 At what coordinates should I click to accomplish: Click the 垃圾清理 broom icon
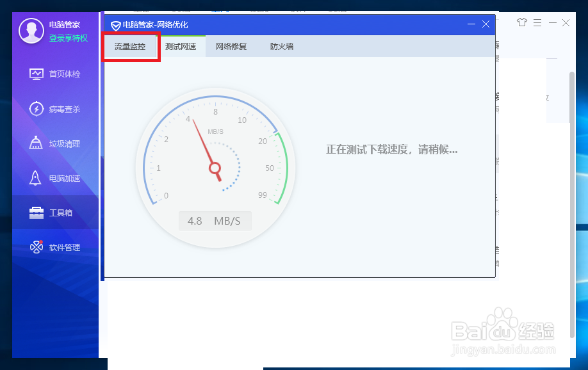click(36, 143)
